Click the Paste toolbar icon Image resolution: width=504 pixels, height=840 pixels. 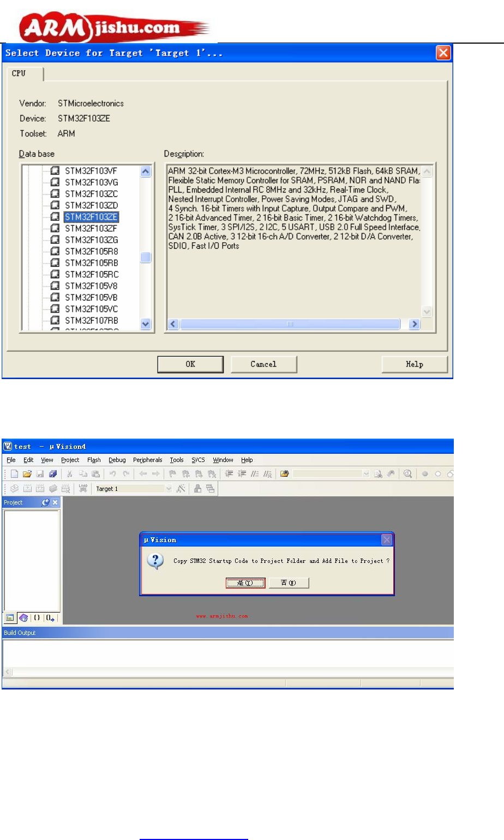coord(95,474)
